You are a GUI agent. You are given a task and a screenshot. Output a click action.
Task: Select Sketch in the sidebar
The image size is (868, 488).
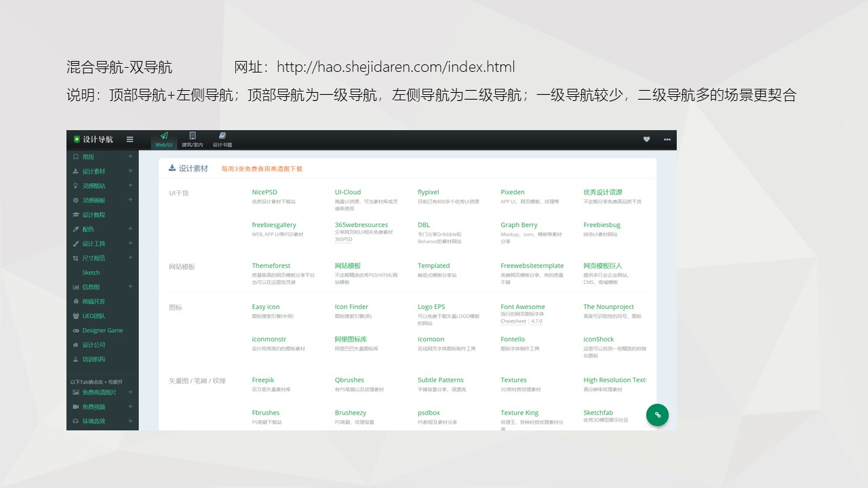(91, 272)
